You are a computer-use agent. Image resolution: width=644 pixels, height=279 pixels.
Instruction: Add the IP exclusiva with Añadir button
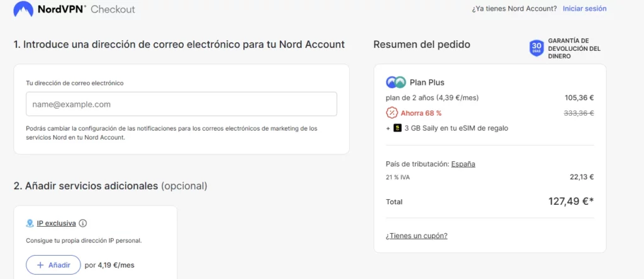(53, 265)
